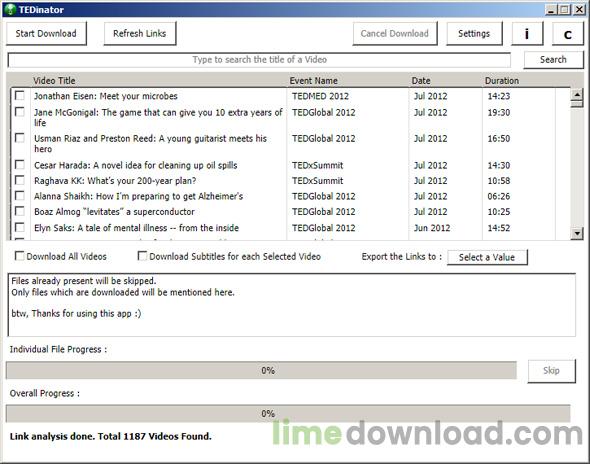
Task: Sort by Video Title column header
Action: point(54,81)
